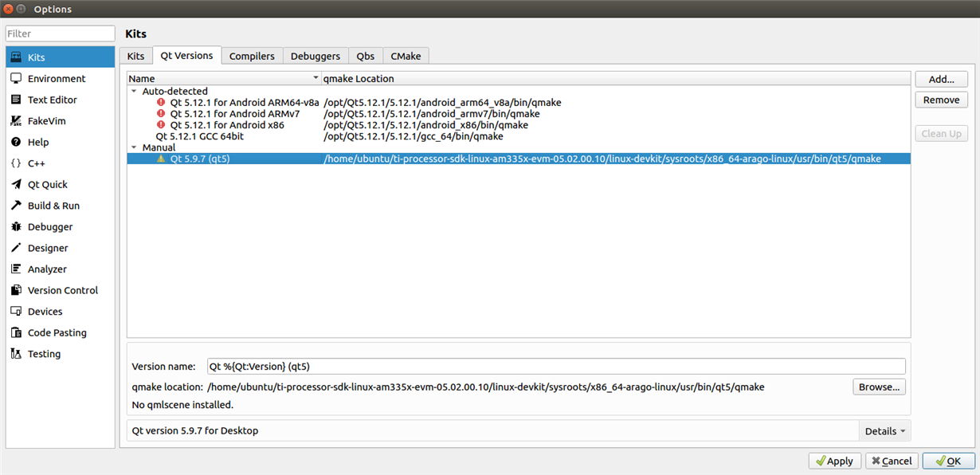Click the Remove button
Viewport: 980px width, 475px height.
pyautogui.click(x=942, y=100)
